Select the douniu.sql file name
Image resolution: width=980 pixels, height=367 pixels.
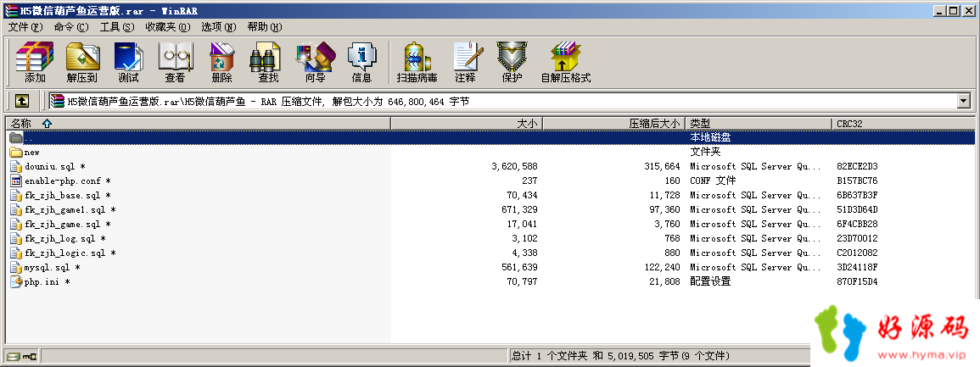point(55,167)
